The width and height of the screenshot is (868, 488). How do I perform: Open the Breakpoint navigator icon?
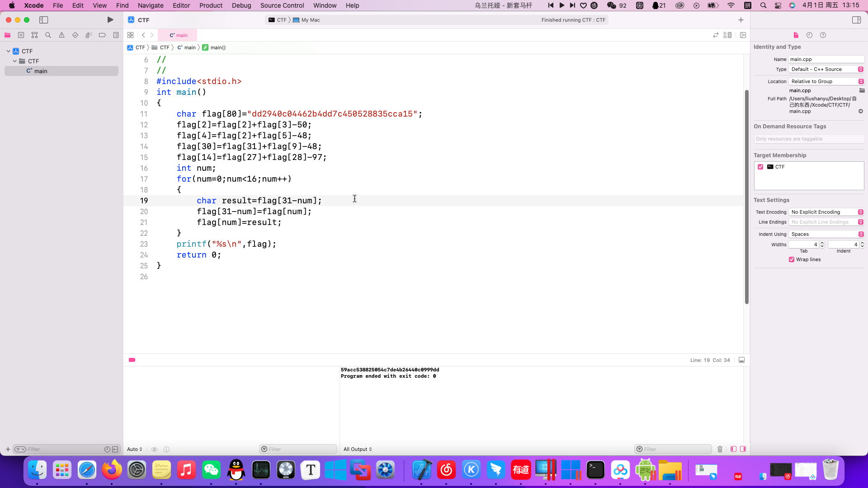[102, 35]
